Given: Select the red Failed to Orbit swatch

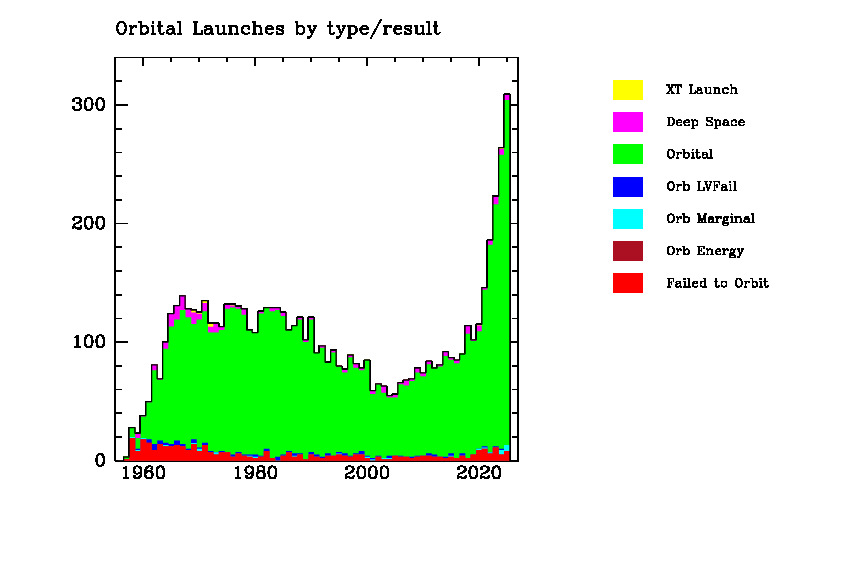Looking at the screenshot, I should point(627,283).
